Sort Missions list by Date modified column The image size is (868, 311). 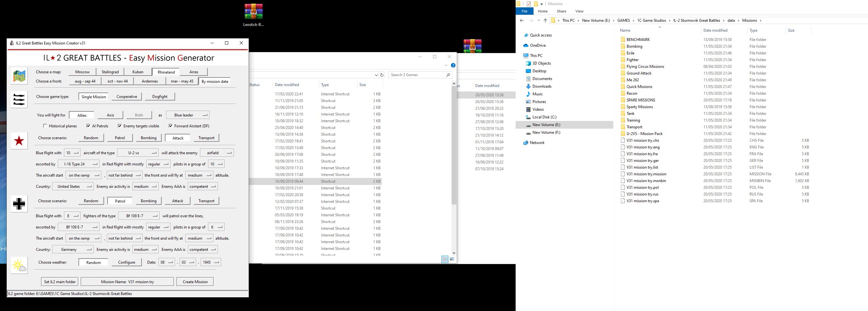click(715, 30)
